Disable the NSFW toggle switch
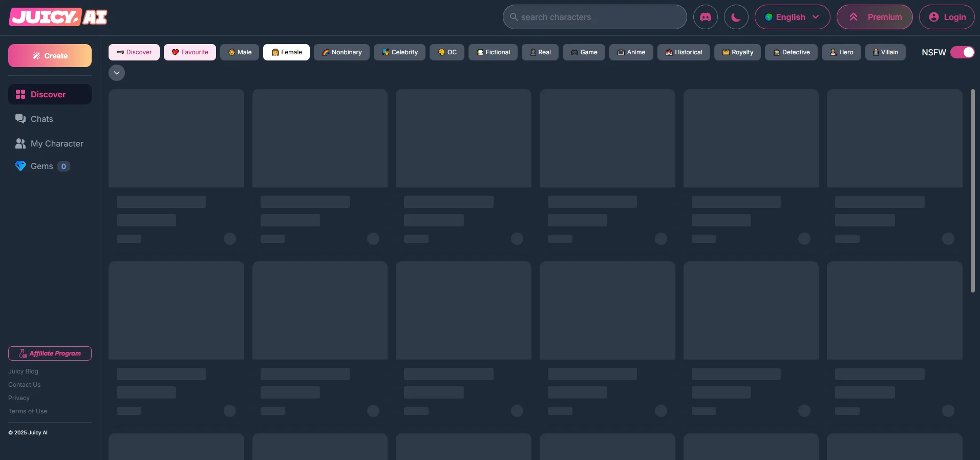Image resolution: width=980 pixels, height=460 pixels. point(962,52)
